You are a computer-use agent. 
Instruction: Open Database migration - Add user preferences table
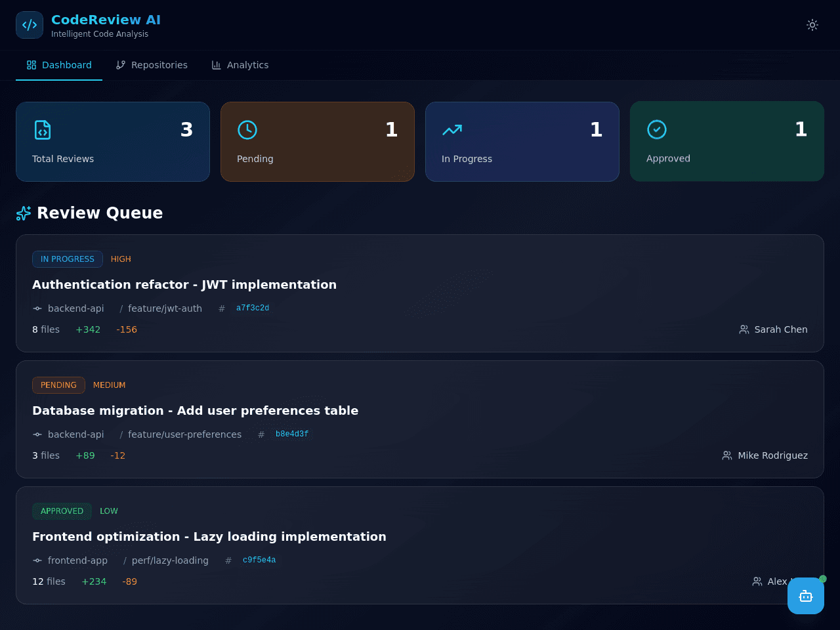tap(196, 410)
